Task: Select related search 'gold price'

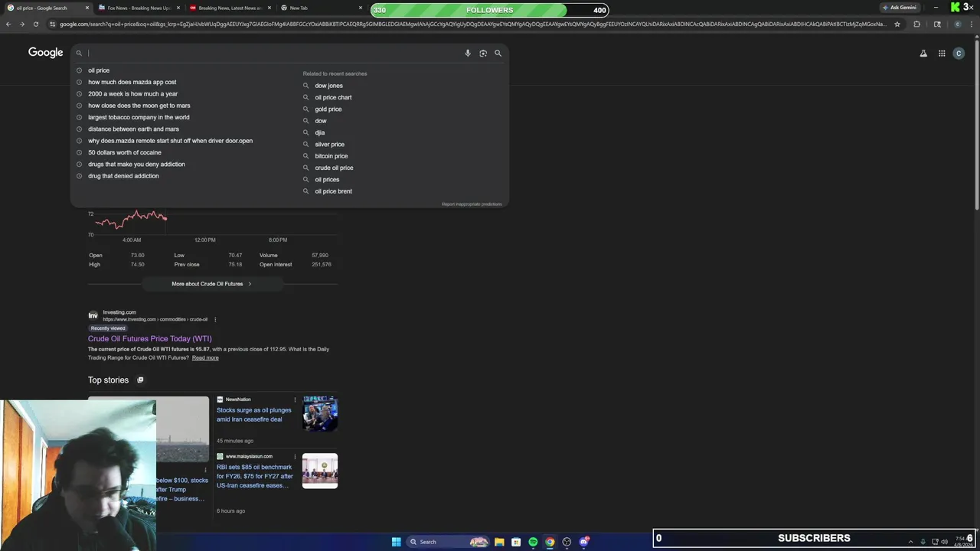Action: (328, 109)
